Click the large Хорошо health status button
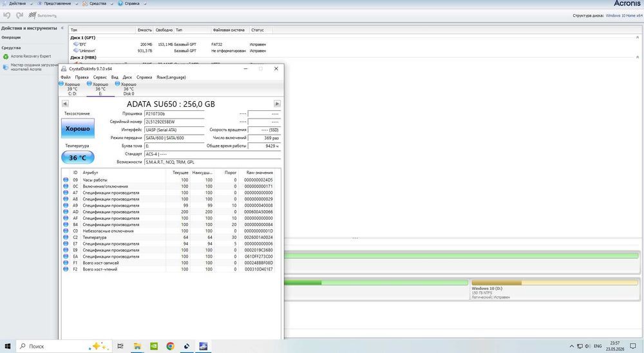 (x=78, y=129)
